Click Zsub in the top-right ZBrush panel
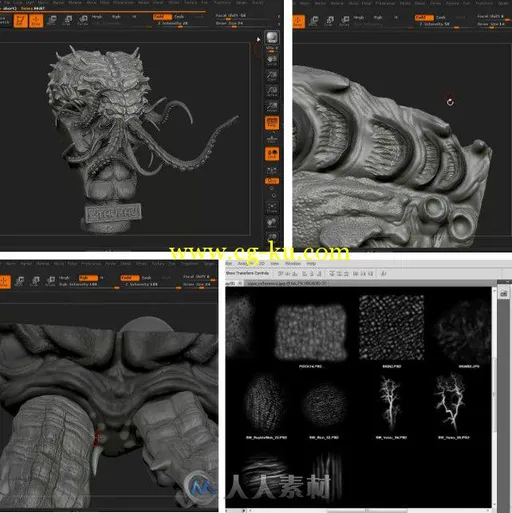Screen dimensions: 512x513 [441, 17]
